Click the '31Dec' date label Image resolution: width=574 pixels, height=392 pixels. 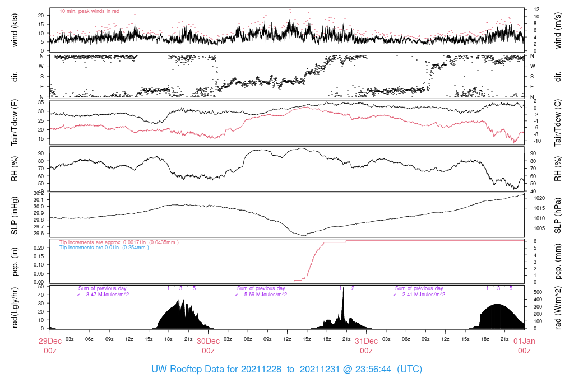coord(366,341)
